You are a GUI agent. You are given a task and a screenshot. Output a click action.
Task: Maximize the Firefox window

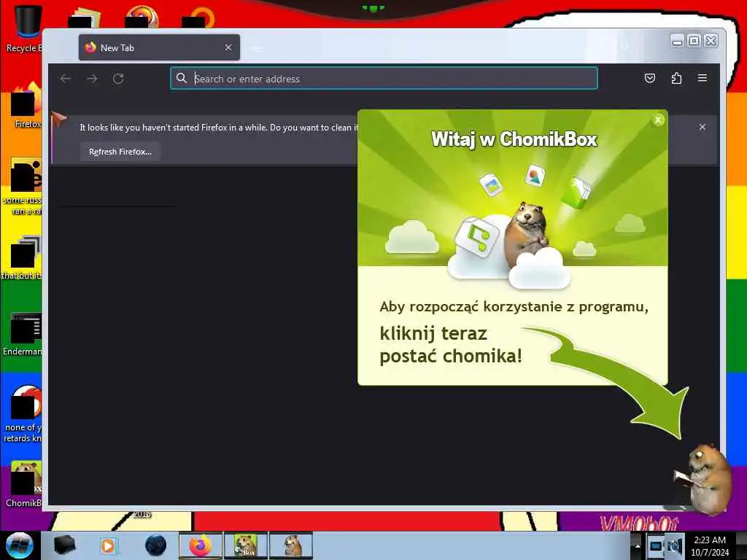tap(694, 42)
